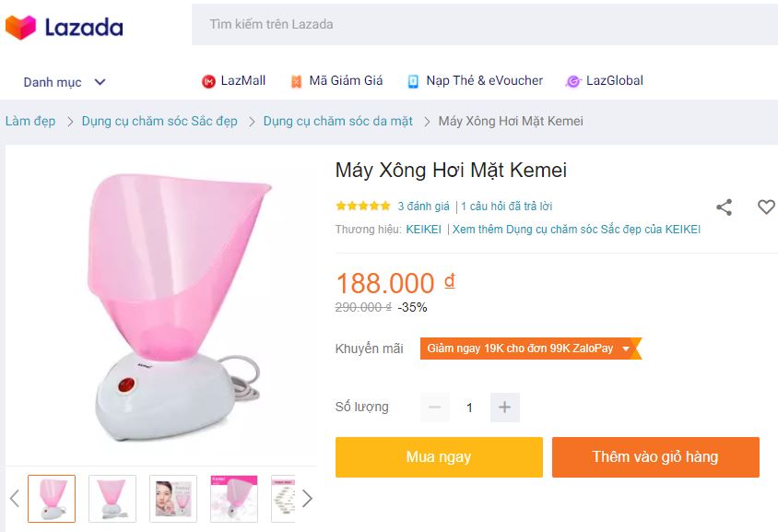Decrease quantity with the minus stepper
Viewport: 778px width, 532px height.
[x=433, y=407]
